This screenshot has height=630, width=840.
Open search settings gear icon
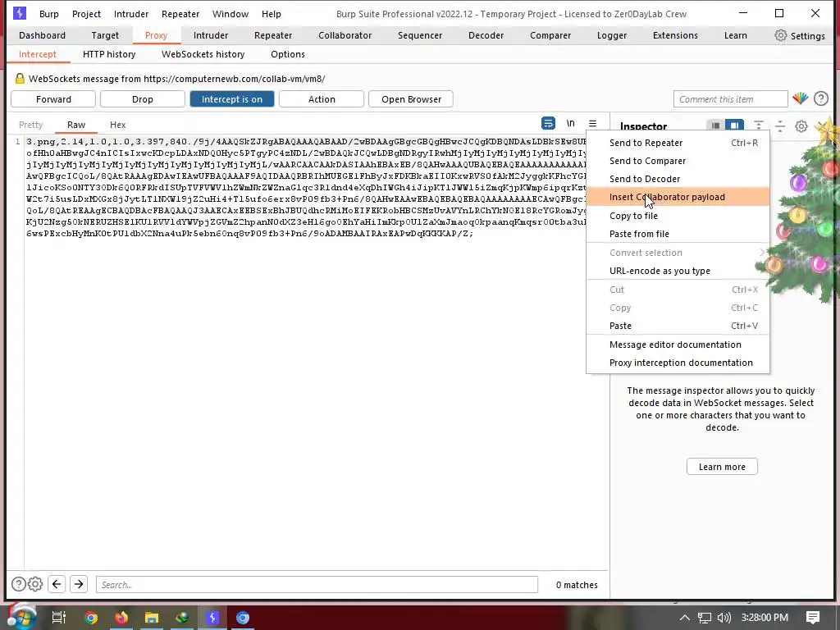(35, 584)
